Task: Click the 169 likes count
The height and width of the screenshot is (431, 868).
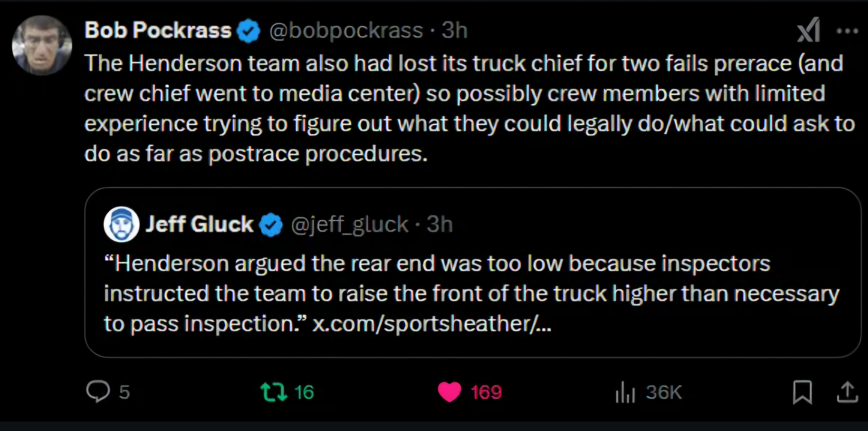Action: pyautogui.click(x=486, y=392)
